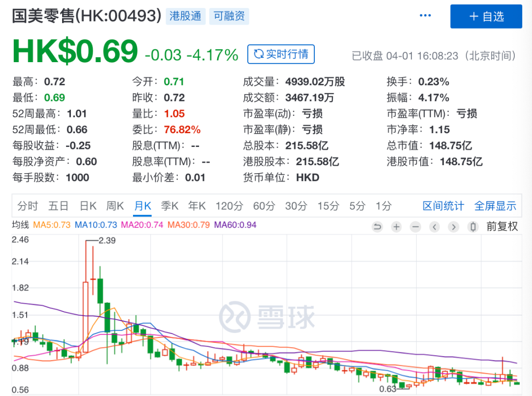Move chart left with the previous arrow
Screen dimensions: 532x396
[x=434, y=226]
